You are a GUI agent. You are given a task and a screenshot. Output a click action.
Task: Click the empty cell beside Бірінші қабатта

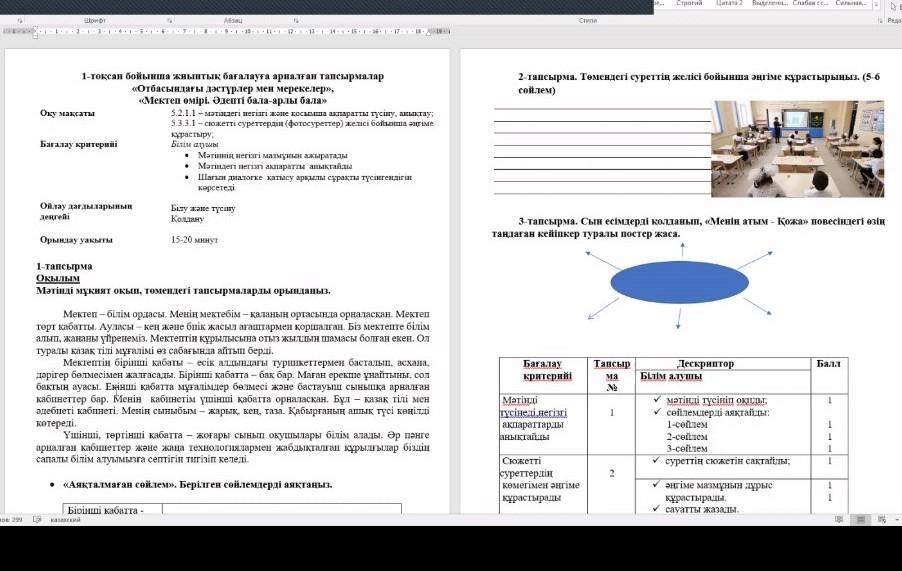[x=280, y=509]
